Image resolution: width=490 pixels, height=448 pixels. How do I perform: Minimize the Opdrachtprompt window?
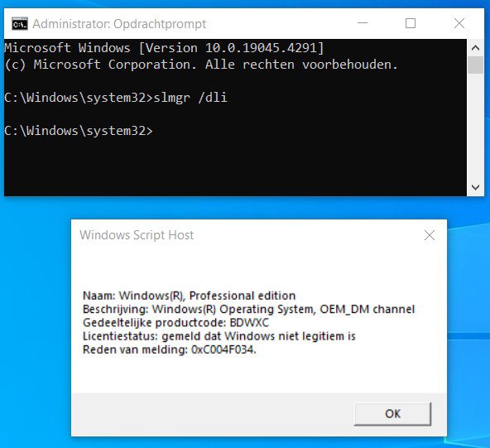(x=363, y=23)
